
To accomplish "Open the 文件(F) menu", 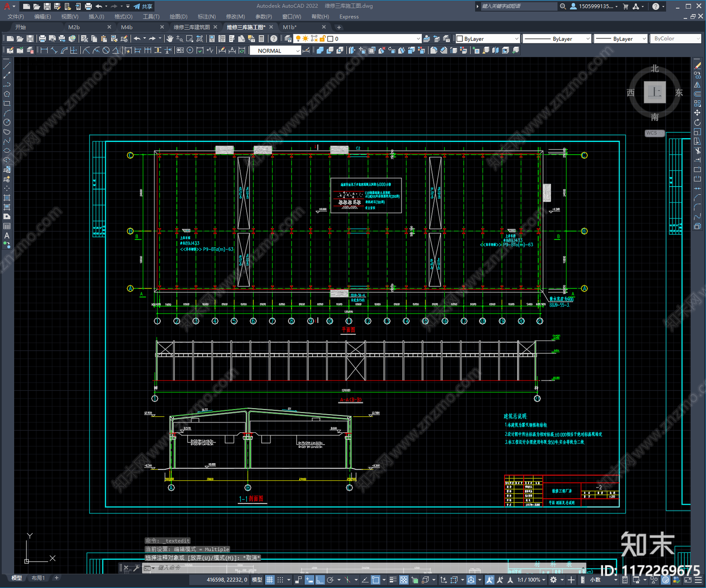I will tap(15, 17).
